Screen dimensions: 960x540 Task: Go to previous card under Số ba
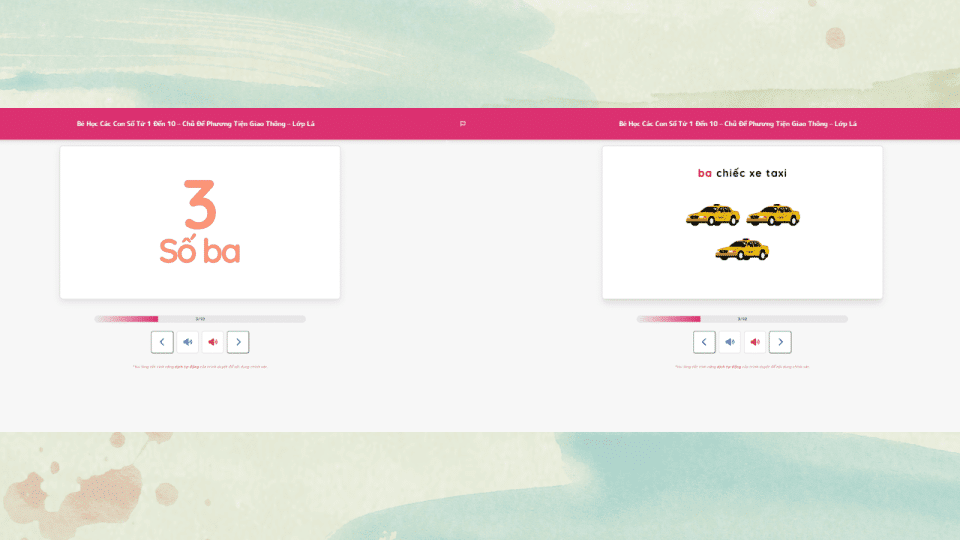pyautogui.click(x=162, y=342)
